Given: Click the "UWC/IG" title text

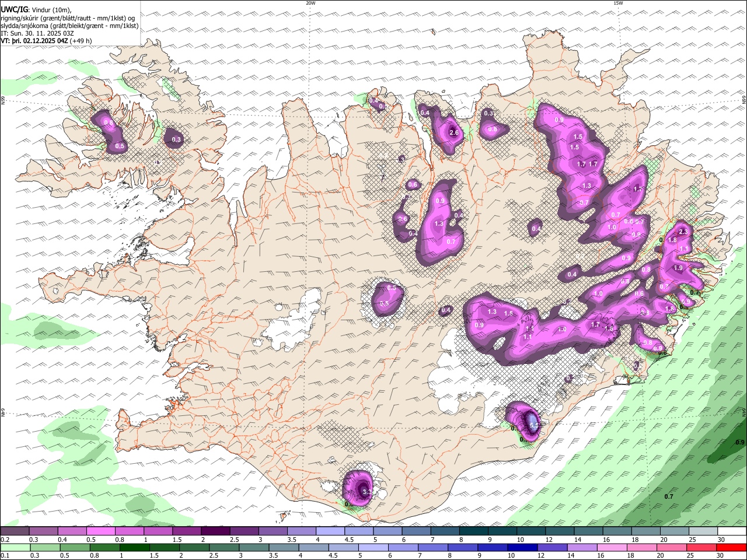Looking at the screenshot, I should pos(14,9).
